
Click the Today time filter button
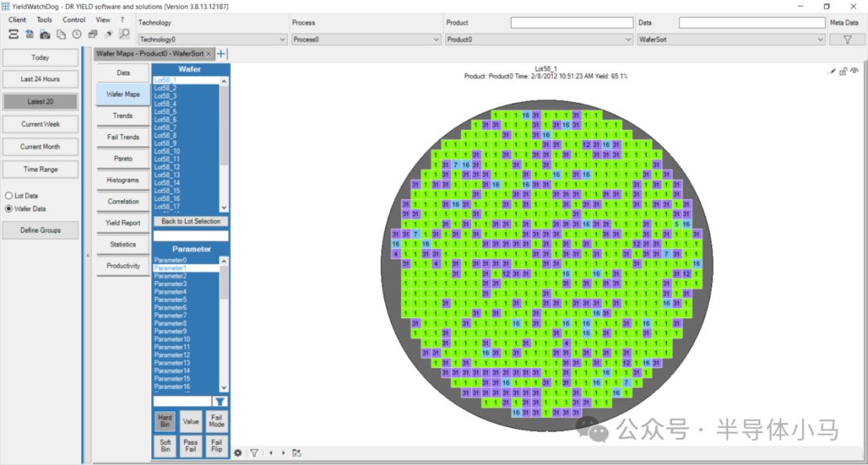[x=40, y=58]
